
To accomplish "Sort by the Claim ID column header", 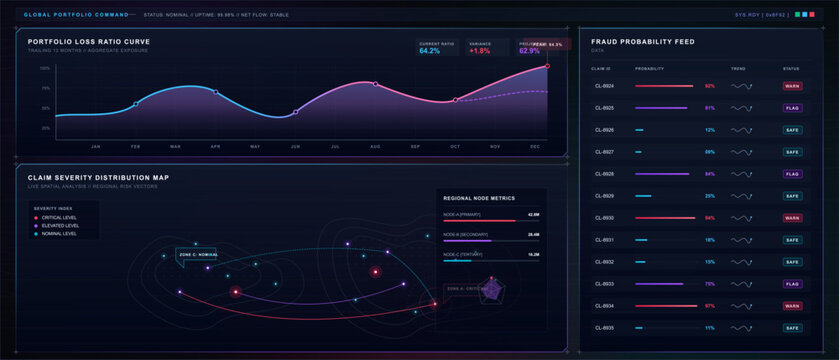I will [601, 69].
